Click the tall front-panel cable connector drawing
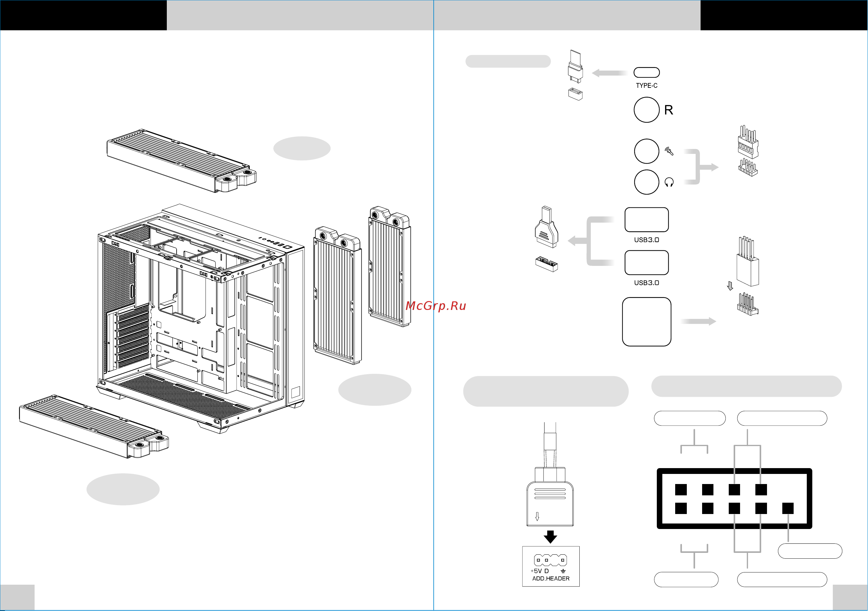868x611 pixels. pos(747,262)
